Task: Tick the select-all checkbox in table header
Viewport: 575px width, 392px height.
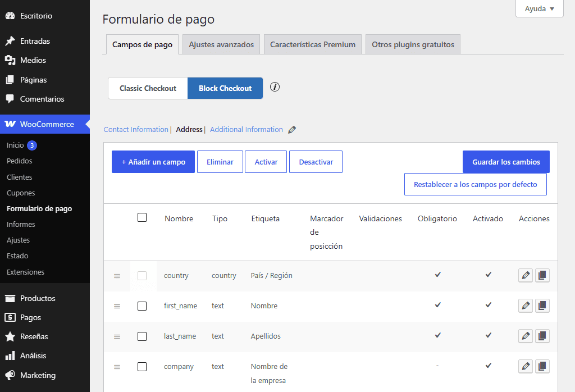Action: click(x=142, y=217)
